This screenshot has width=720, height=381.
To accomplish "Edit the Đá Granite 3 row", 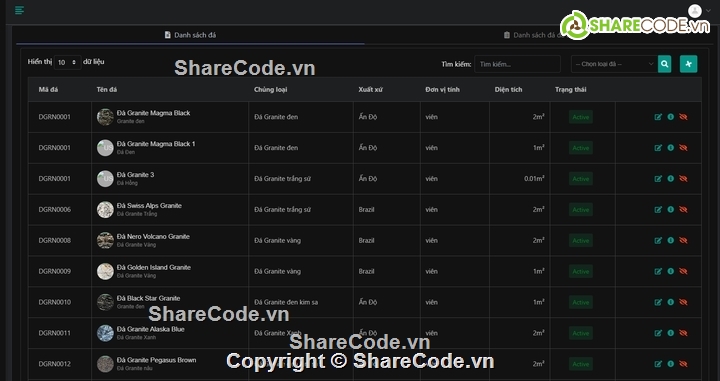I will (x=658, y=179).
